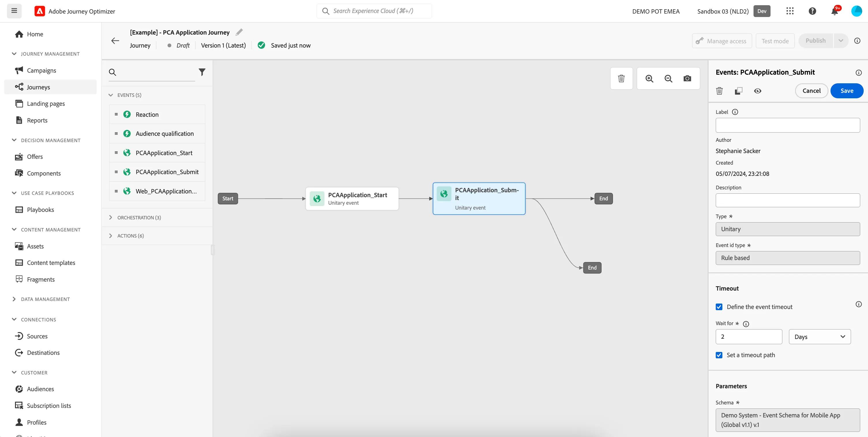868x437 pixels.
Task: Click the Wait for value field
Action: [x=749, y=337]
